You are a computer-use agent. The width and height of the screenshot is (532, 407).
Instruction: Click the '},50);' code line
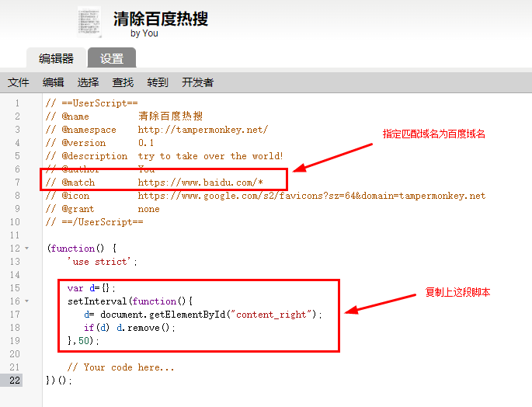[83, 341]
